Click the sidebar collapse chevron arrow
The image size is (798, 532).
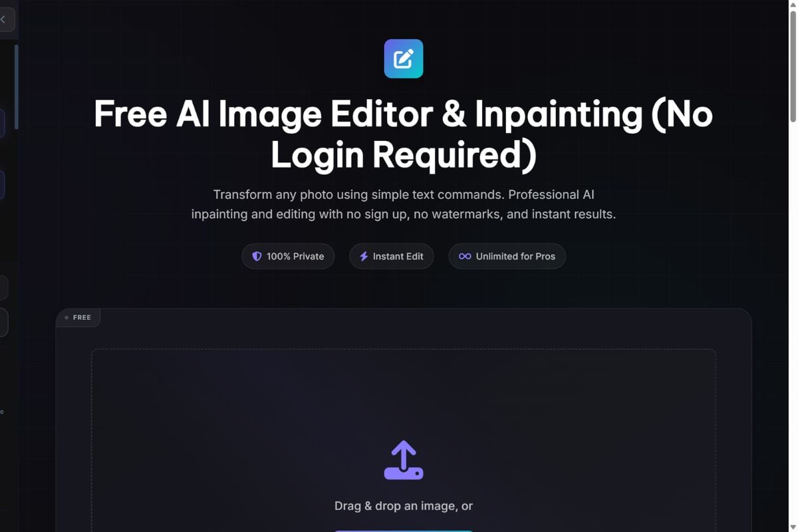point(3,19)
